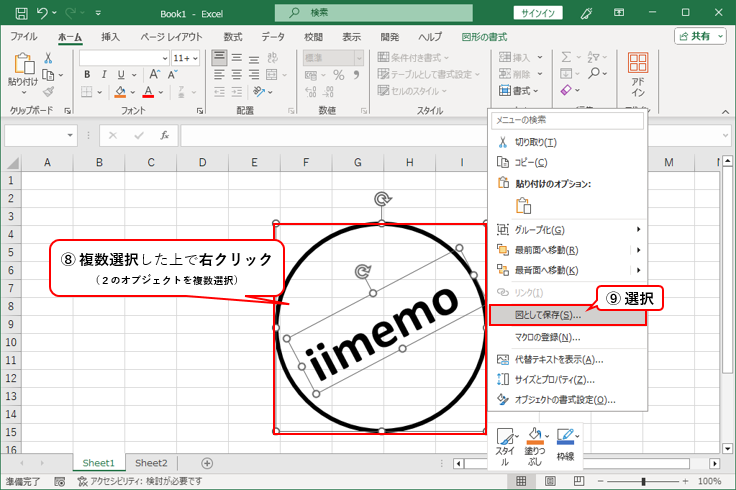The width and height of the screenshot is (736, 490).
Task: Toggle center text alignment
Action: tap(237, 75)
